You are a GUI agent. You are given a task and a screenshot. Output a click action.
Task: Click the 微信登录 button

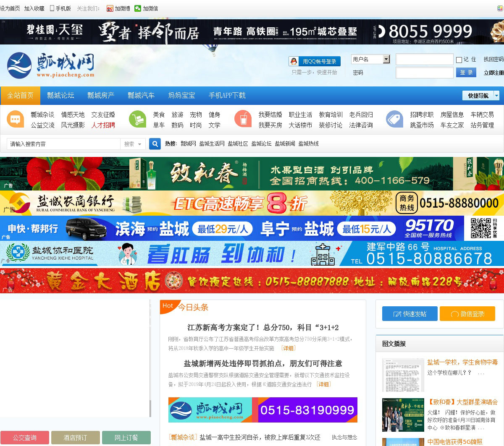click(x=467, y=314)
